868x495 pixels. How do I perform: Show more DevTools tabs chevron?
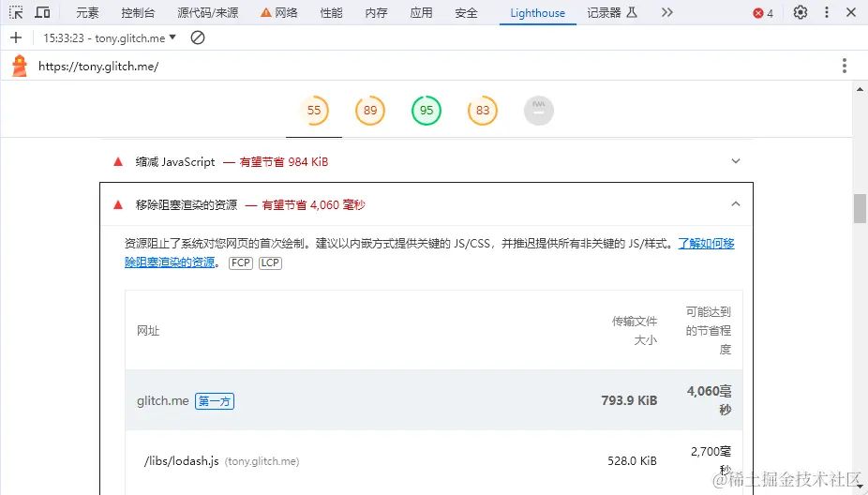click(x=667, y=12)
